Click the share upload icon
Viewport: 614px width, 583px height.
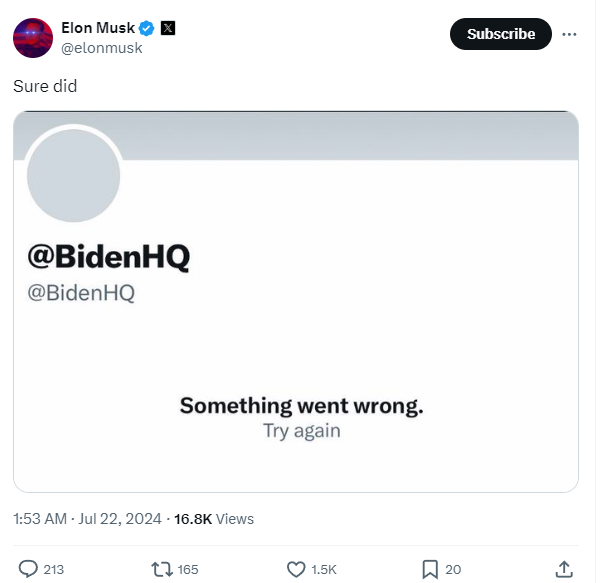pos(564,569)
